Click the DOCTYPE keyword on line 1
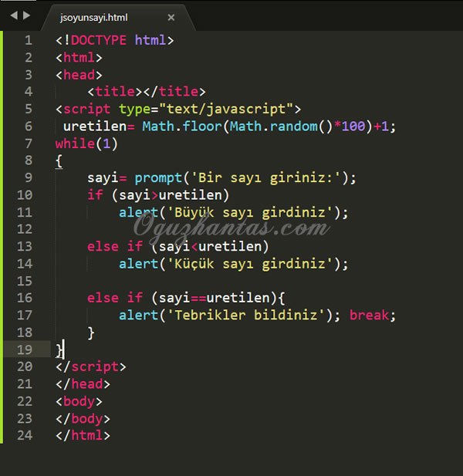This screenshot has height=476, width=463. pos(98,40)
